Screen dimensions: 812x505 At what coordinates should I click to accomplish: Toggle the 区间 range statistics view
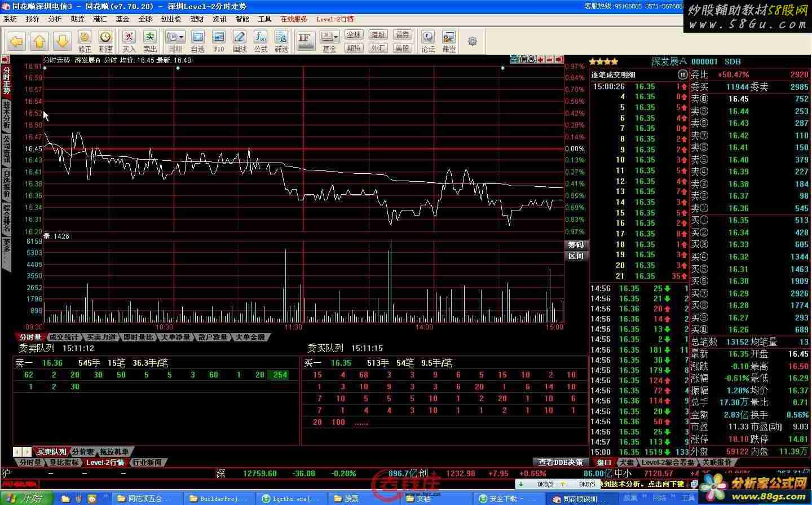point(576,256)
